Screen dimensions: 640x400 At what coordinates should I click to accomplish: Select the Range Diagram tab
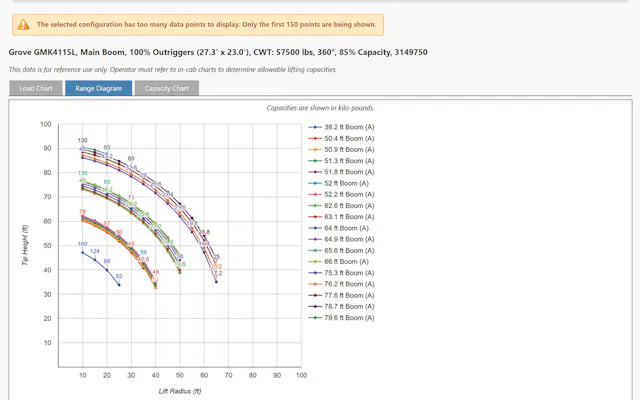pyautogui.click(x=98, y=88)
